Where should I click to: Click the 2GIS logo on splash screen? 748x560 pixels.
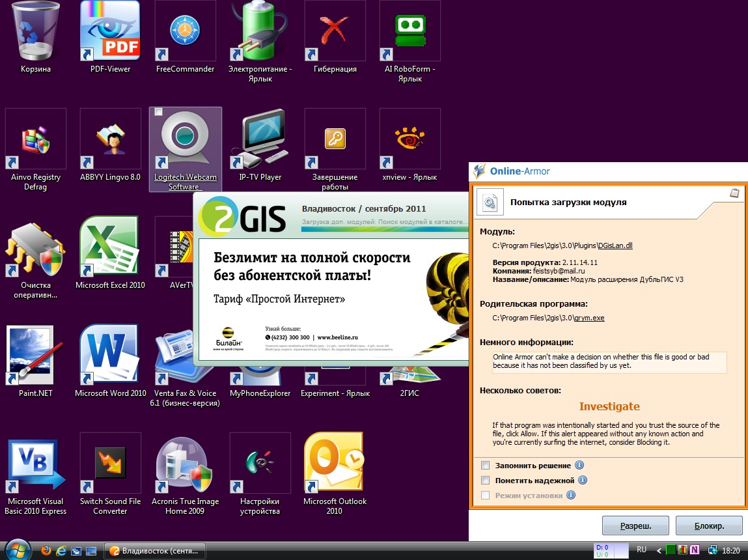(242, 217)
